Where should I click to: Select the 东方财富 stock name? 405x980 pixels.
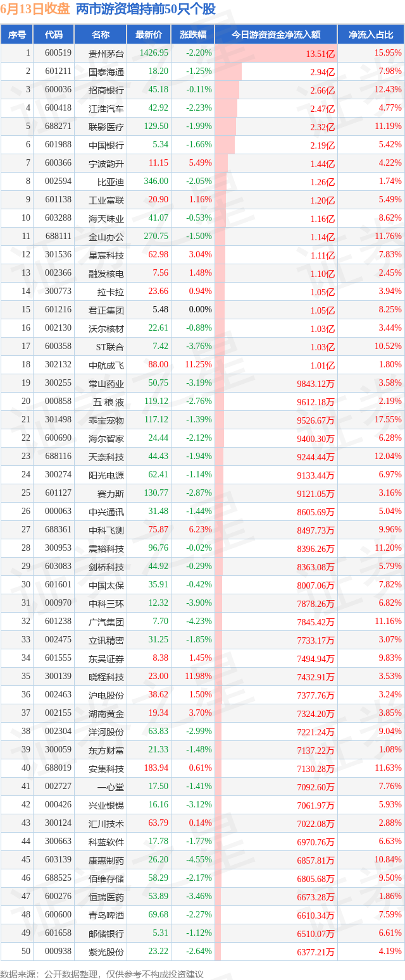[106, 750]
